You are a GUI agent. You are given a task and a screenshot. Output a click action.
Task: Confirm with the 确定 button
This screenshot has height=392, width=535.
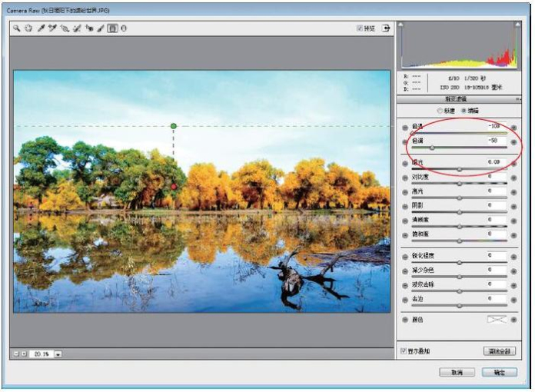point(500,372)
